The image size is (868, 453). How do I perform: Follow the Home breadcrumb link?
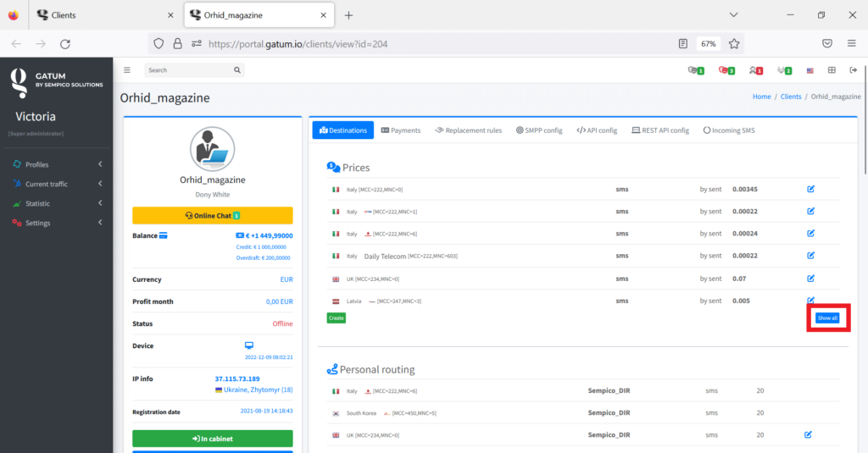[762, 97]
